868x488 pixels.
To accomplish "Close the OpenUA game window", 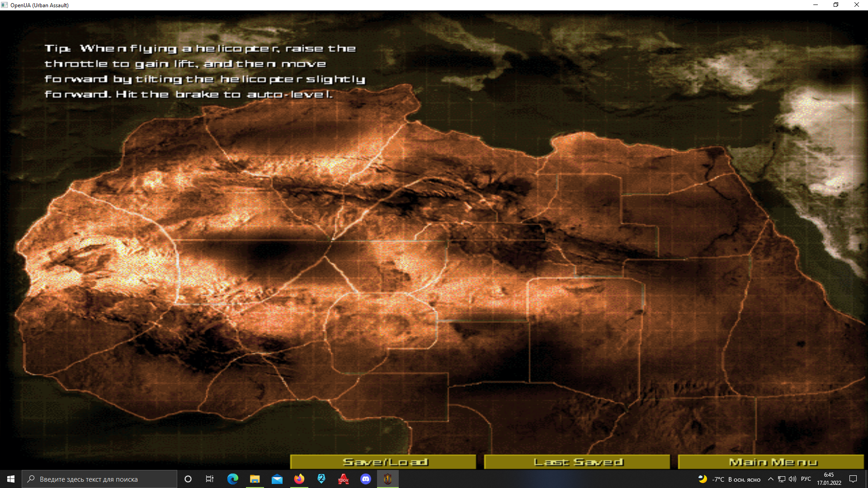I will pyautogui.click(x=857, y=5).
